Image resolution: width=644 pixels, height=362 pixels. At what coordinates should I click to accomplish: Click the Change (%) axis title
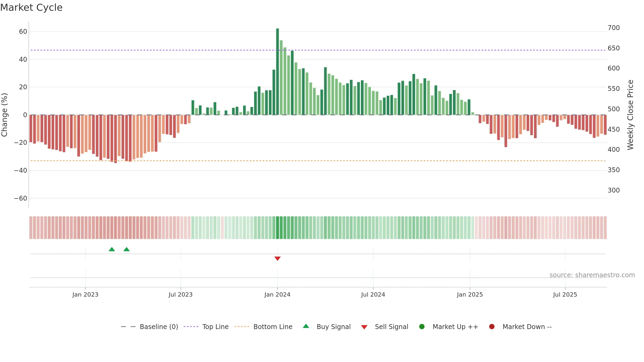(x=4, y=115)
